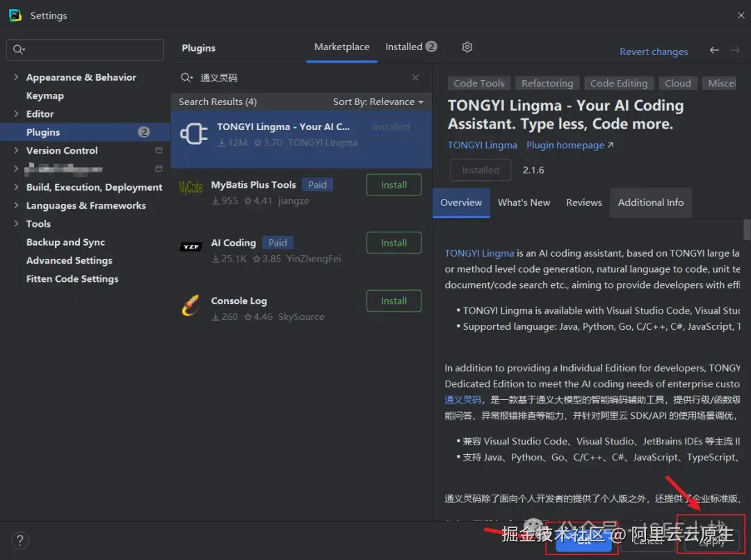The width and height of the screenshot is (751, 560).
Task: Expand the Tools section
Action: coord(16,224)
